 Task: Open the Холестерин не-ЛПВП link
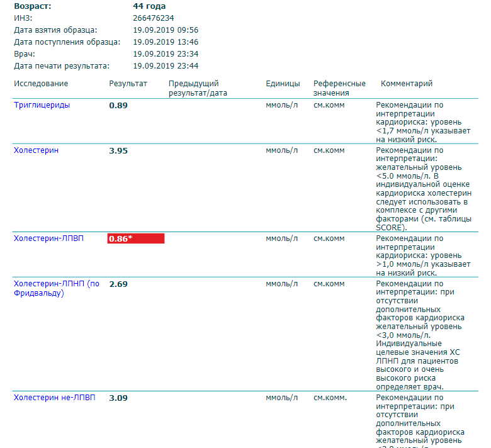(x=55, y=398)
